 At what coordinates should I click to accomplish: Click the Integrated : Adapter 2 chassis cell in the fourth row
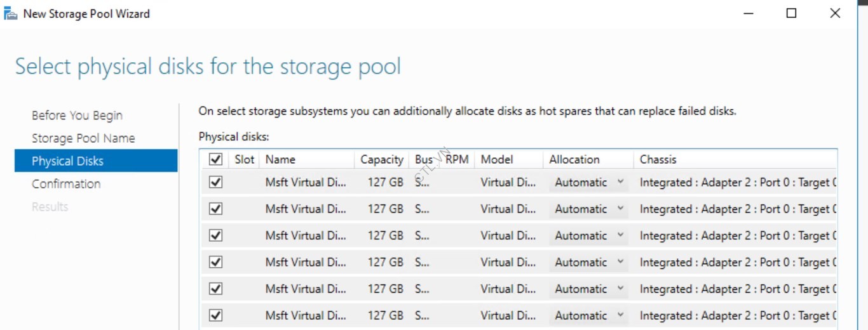pyautogui.click(x=738, y=262)
